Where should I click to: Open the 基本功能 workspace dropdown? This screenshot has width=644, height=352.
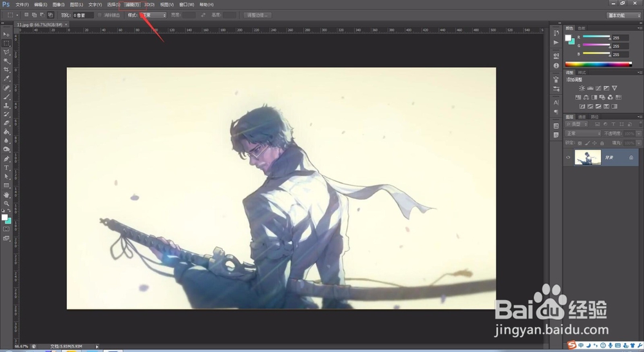coord(624,15)
